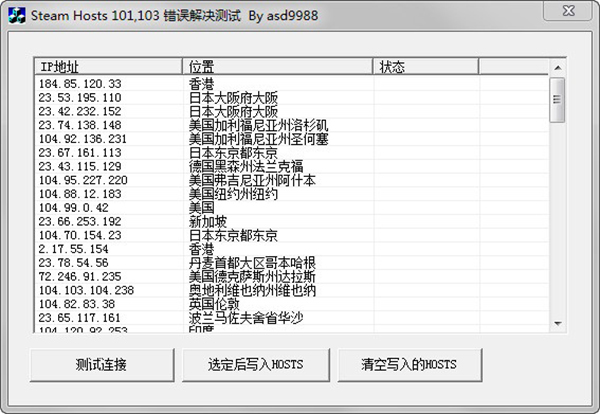Select the row 104.70.154.23
This screenshot has height=414, width=600.
pyautogui.click(x=292, y=235)
